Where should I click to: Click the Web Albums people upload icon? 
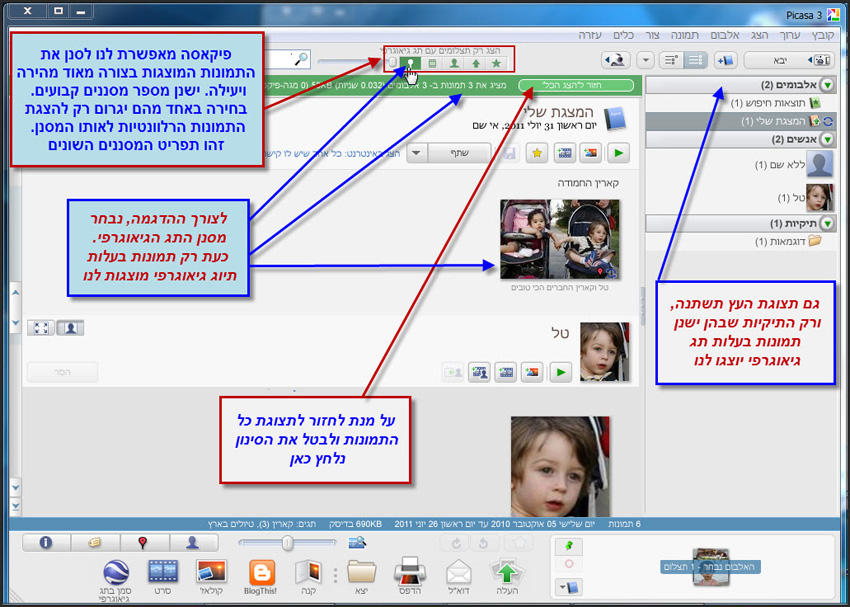click(x=616, y=60)
